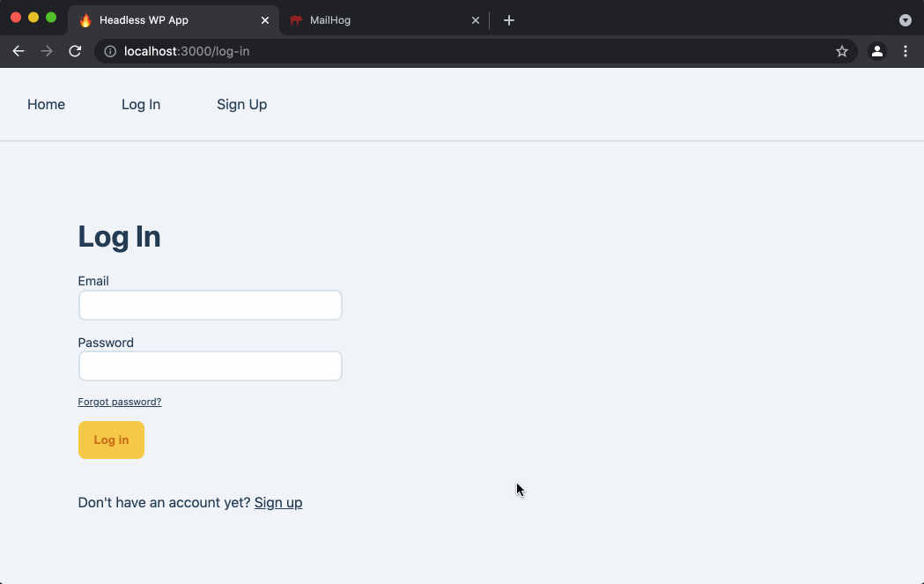This screenshot has width=924, height=584.
Task: Open a new browser tab with plus button
Action: (508, 19)
